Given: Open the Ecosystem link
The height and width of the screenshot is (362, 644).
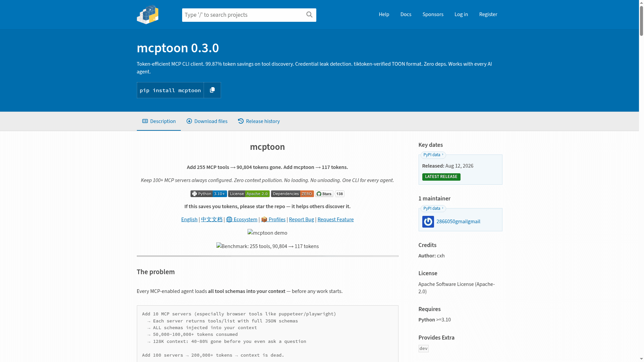Looking at the screenshot, I should (242, 220).
